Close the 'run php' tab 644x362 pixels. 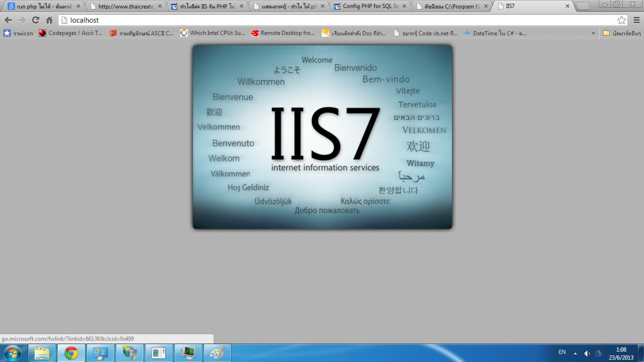(x=79, y=6)
